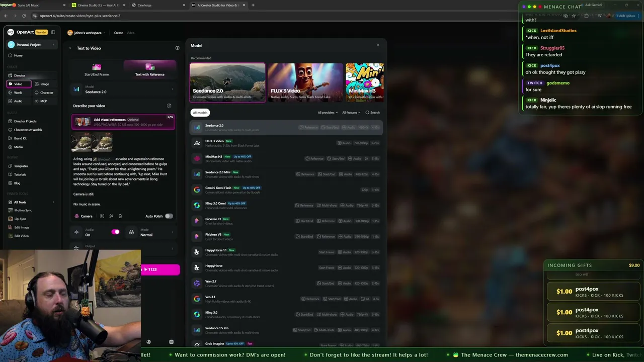Open the johnx's workspace dropdown
This screenshot has width=644, height=362.
point(87,33)
